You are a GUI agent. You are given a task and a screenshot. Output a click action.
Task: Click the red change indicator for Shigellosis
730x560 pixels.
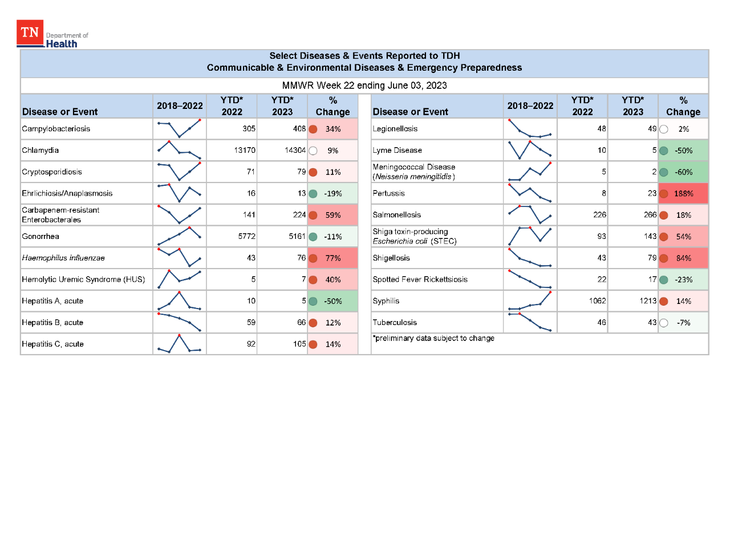tap(664, 258)
